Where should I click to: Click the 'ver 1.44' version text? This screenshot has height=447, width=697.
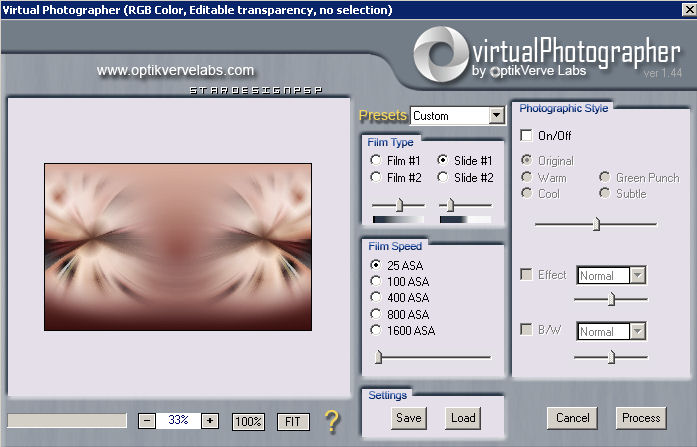tap(662, 73)
